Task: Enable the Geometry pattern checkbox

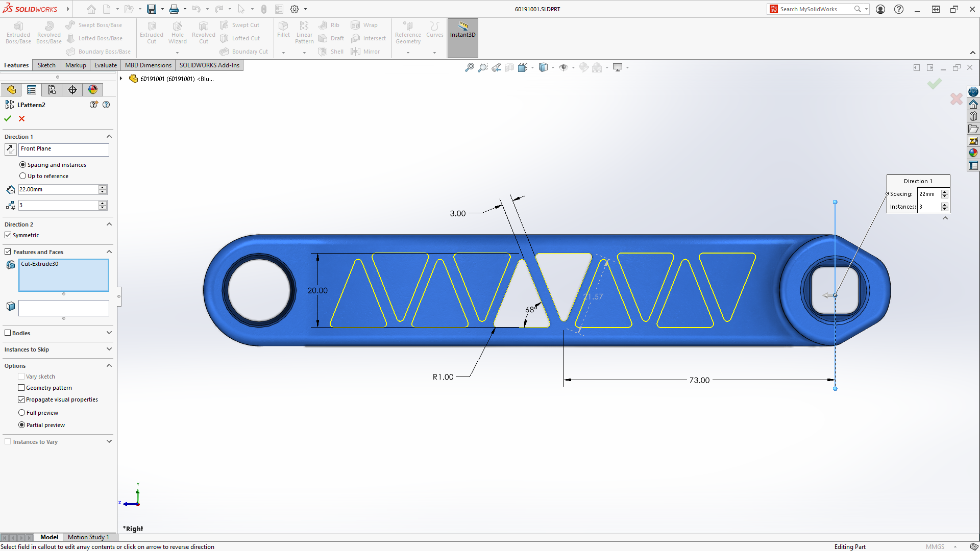Action: [x=21, y=388]
